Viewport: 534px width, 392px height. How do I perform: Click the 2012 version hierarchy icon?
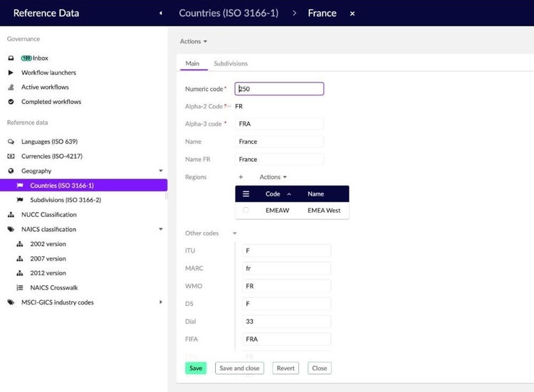[x=20, y=273]
